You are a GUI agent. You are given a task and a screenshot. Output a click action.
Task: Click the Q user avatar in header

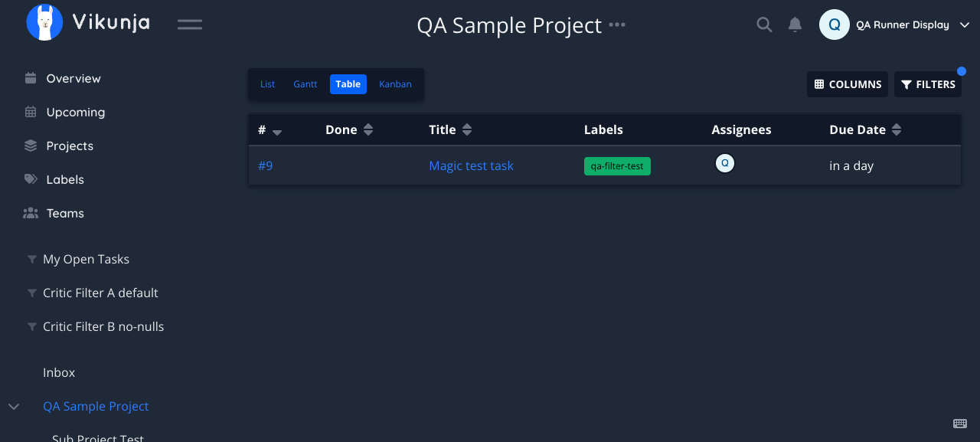(x=835, y=25)
